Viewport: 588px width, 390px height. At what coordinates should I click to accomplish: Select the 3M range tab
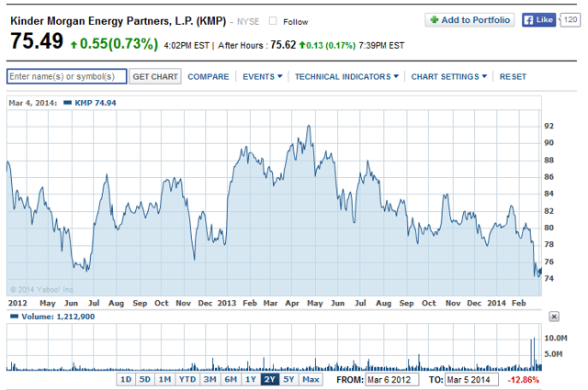(210, 380)
